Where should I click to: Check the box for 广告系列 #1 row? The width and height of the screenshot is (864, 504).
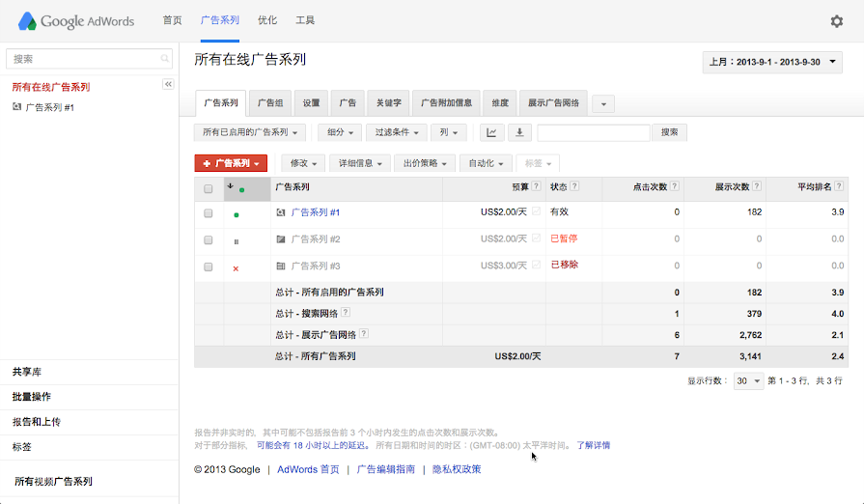[208, 213]
